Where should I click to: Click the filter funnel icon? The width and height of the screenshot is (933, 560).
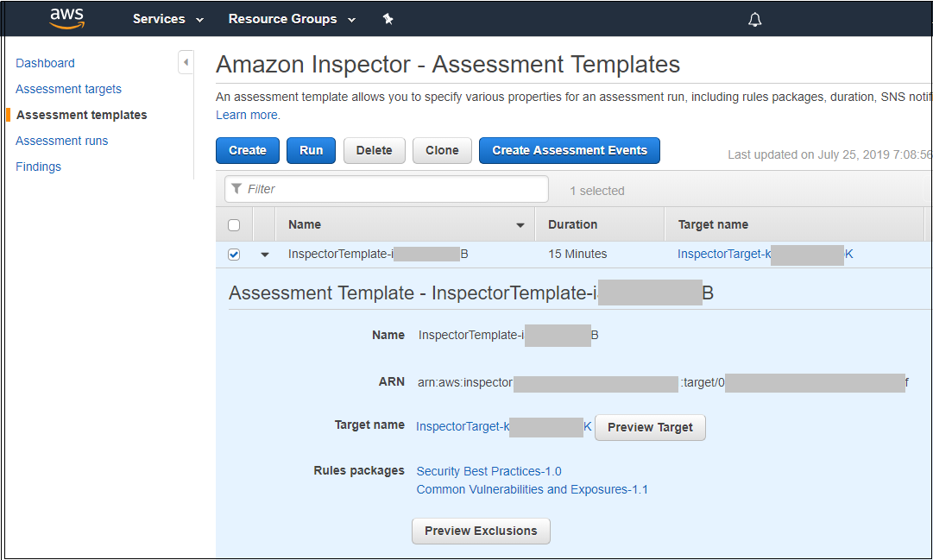[x=236, y=189]
